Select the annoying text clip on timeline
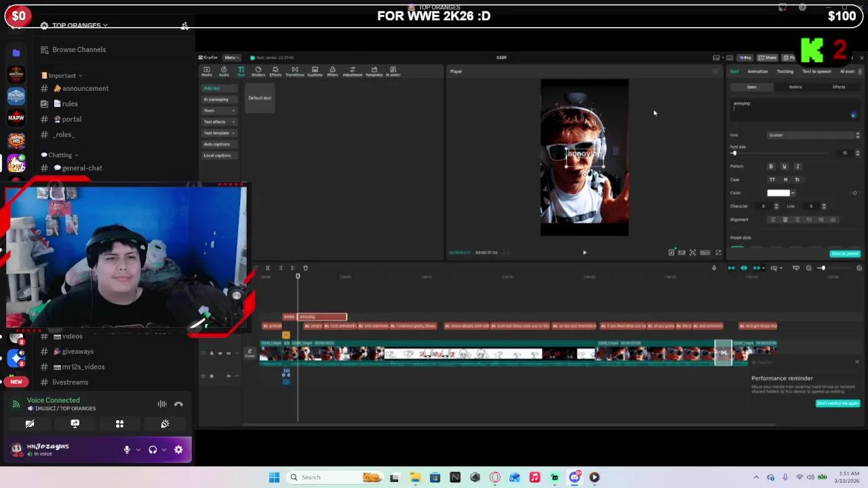Screen dimensions: 868x488 tap(323, 317)
